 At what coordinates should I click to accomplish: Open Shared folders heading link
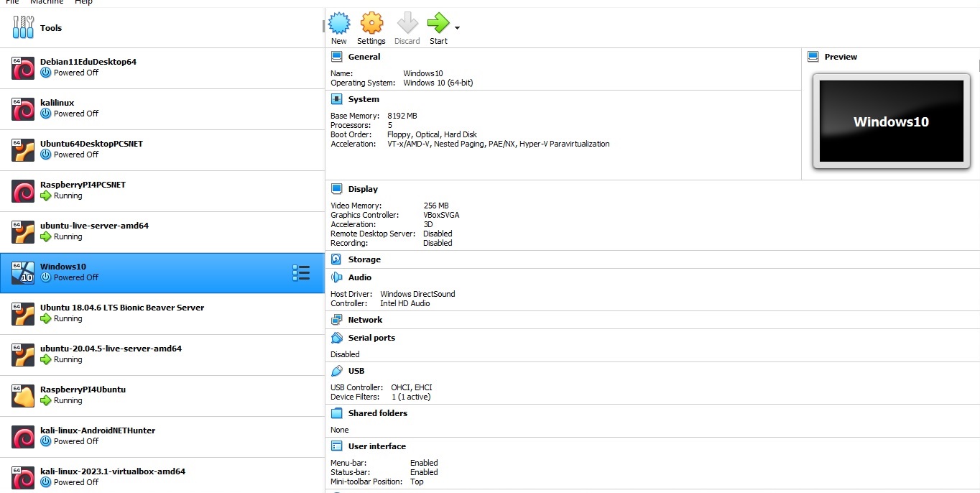[378, 413]
